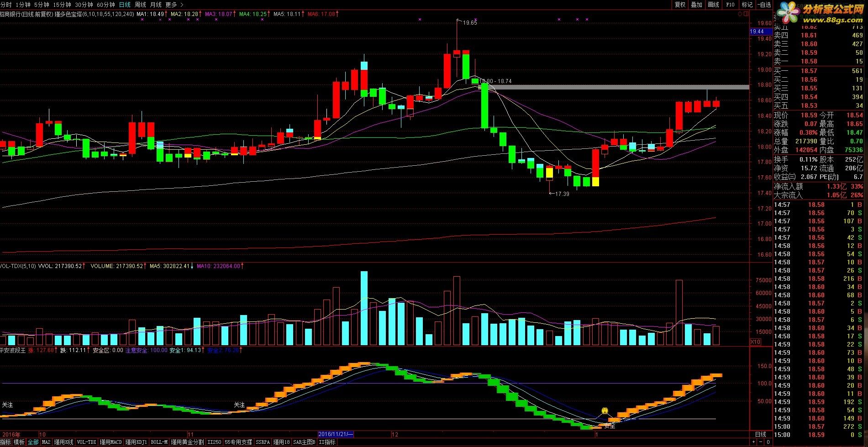
Task: Click the 叠加 overlay button
Action: tap(696, 5)
